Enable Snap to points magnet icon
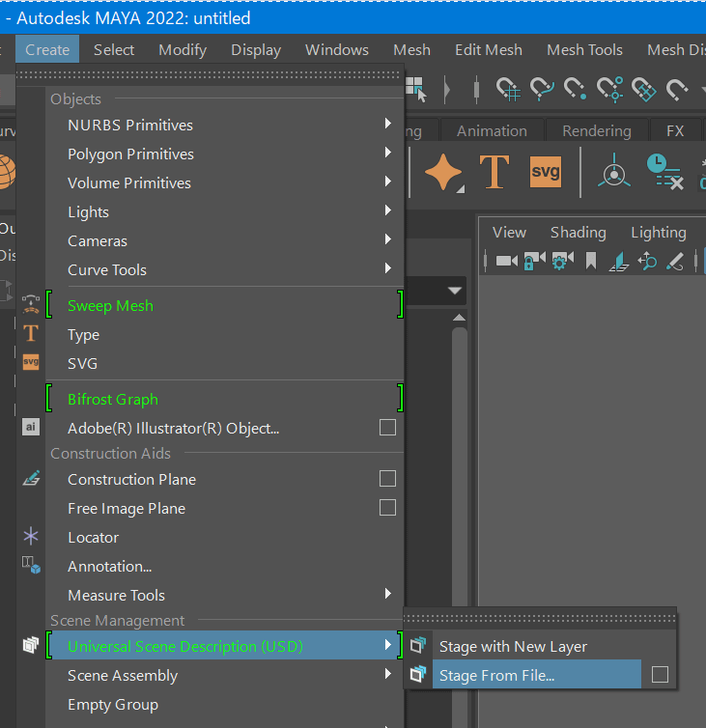 (575, 89)
